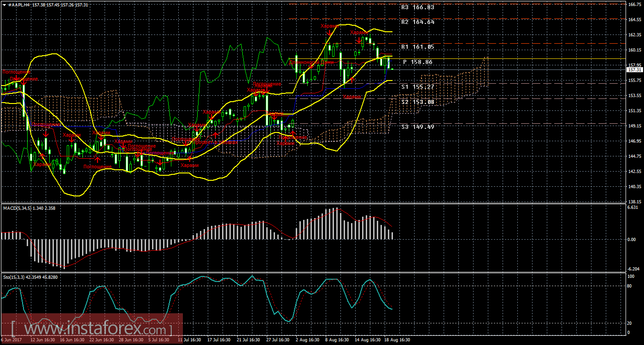Select the S1 155.27 support label

tap(417, 86)
